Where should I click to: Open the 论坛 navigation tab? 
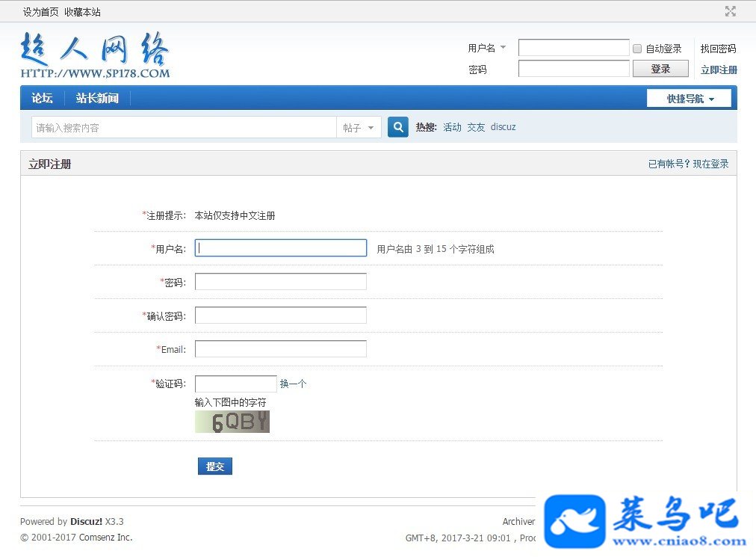pos(42,98)
